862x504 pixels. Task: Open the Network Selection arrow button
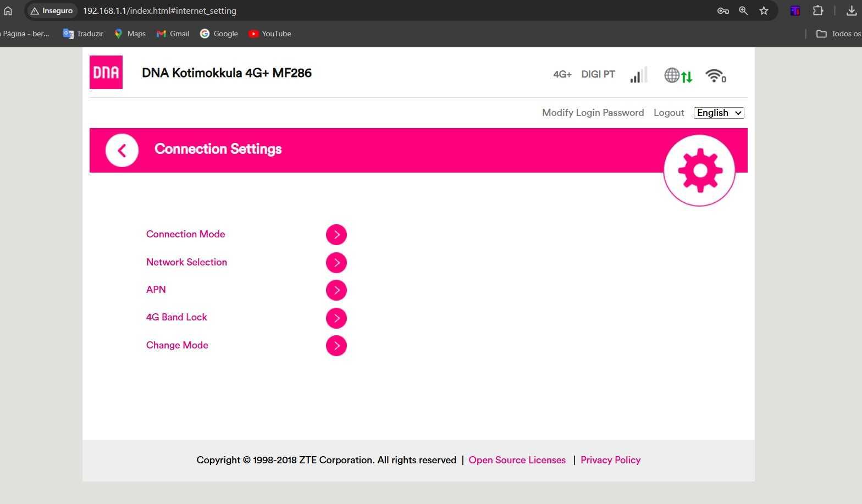pyautogui.click(x=336, y=263)
